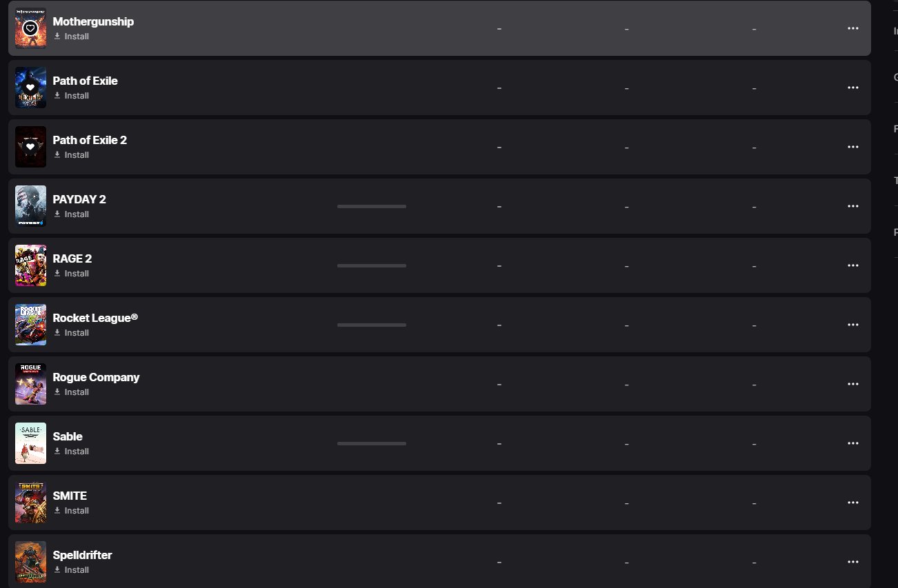Click Spelldrifter's three-dot icon
Viewport: 898px width, 588px height.
[x=852, y=562]
